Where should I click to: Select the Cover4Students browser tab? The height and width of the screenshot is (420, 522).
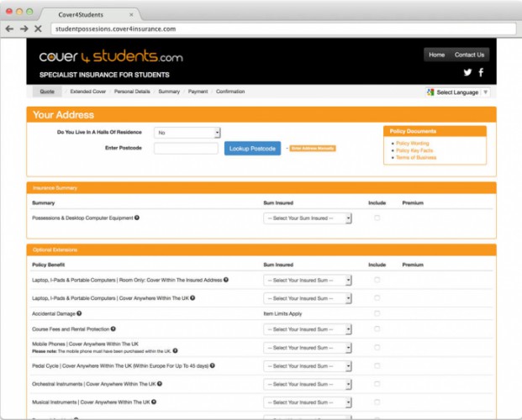pos(90,14)
